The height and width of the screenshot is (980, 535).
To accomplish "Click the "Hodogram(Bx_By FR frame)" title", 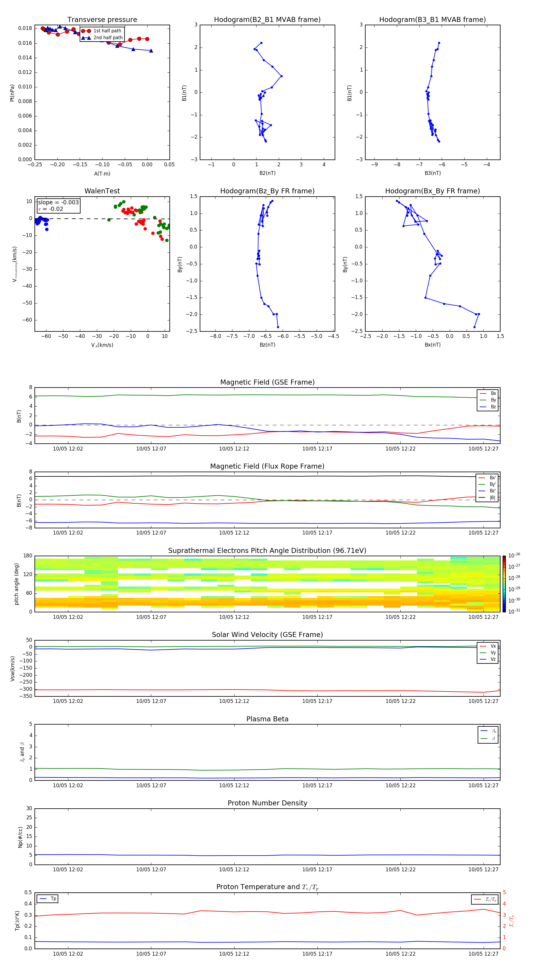I will tap(432, 191).
